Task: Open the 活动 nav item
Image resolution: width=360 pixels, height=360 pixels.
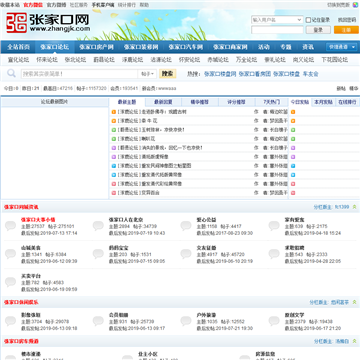Action: 264,47
